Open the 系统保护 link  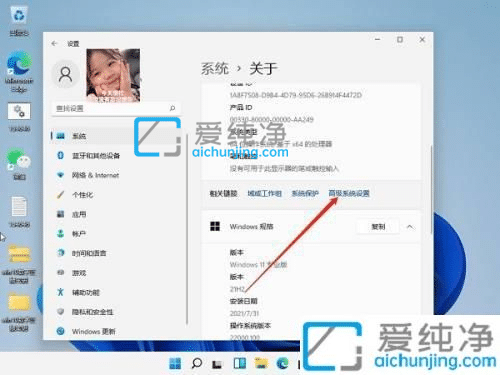[x=305, y=193]
